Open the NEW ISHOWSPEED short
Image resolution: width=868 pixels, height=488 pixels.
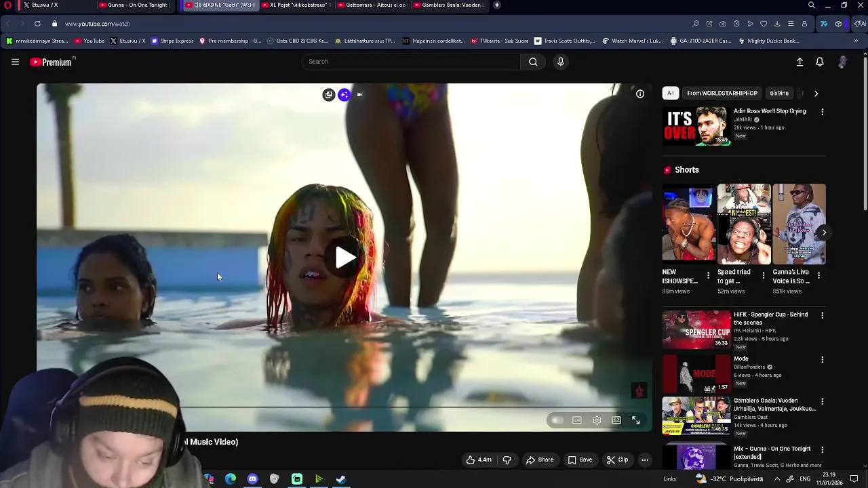click(x=688, y=224)
